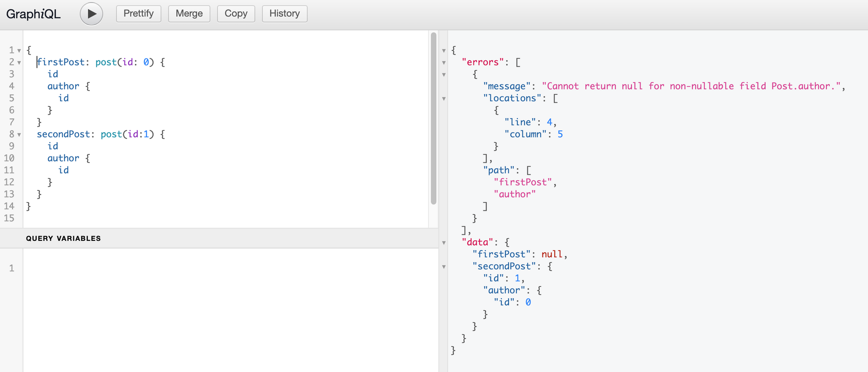Open the History panel
Screen dimensions: 868x372
pyautogui.click(x=284, y=13)
